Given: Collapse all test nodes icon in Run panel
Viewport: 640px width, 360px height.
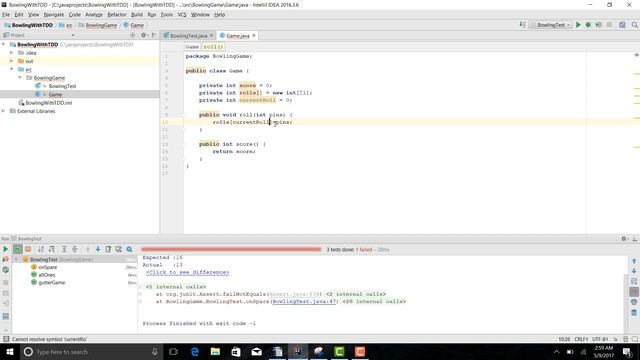Looking at the screenshot, I should 75,249.
